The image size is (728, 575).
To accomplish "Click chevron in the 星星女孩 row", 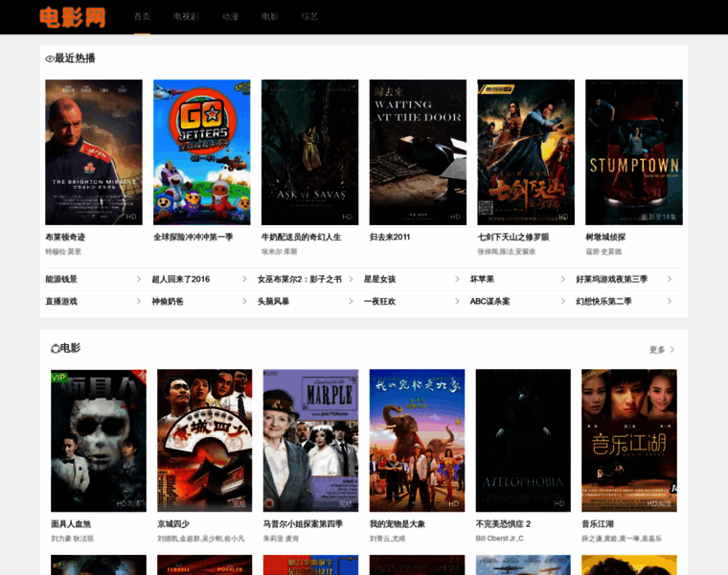I will click(457, 279).
